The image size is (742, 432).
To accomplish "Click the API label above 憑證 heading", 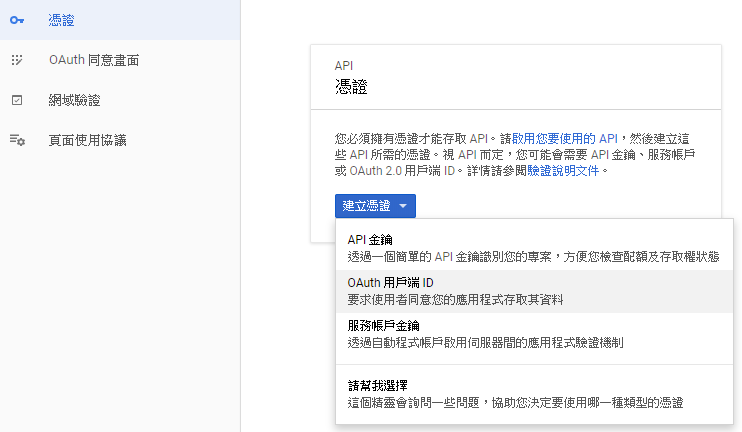I will pyautogui.click(x=344, y=66).
